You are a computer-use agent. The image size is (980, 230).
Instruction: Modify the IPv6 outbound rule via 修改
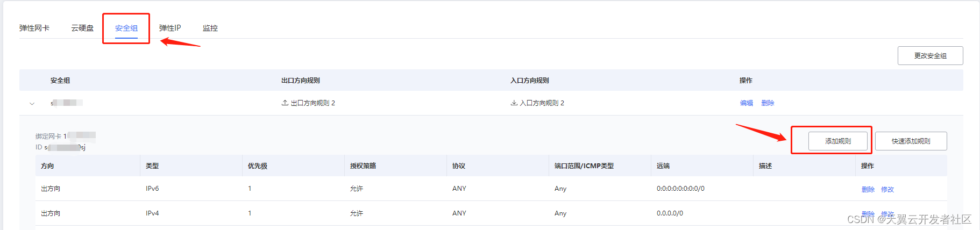887,189
